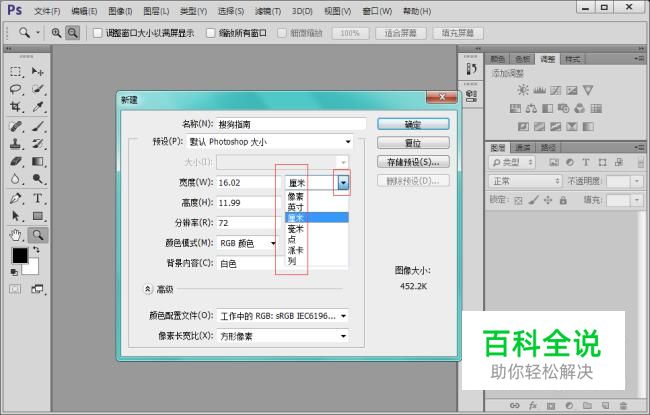
Task: Click the 填充屏幕 button
Action: (458, 33)
